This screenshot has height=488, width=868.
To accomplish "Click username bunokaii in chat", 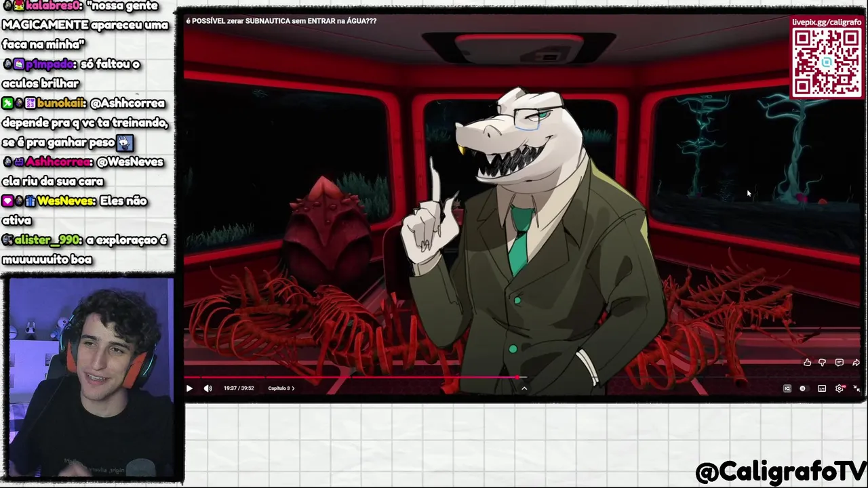I will [61, 103].
